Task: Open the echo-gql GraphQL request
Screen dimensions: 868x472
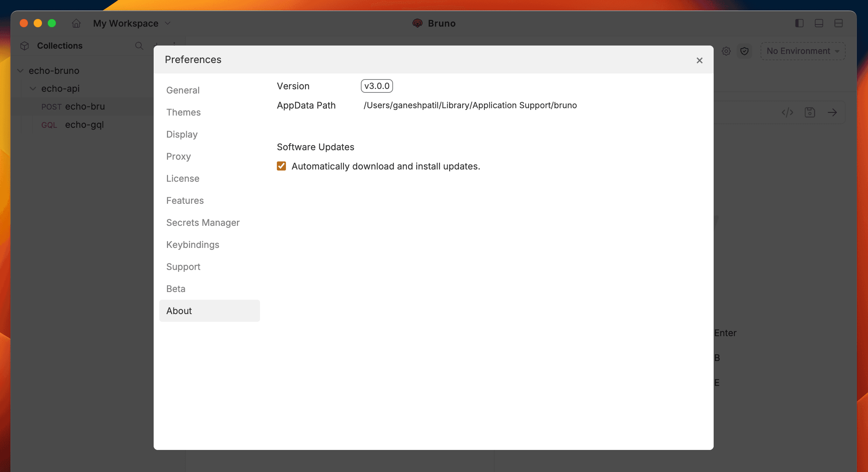Action: pos(84,125)
